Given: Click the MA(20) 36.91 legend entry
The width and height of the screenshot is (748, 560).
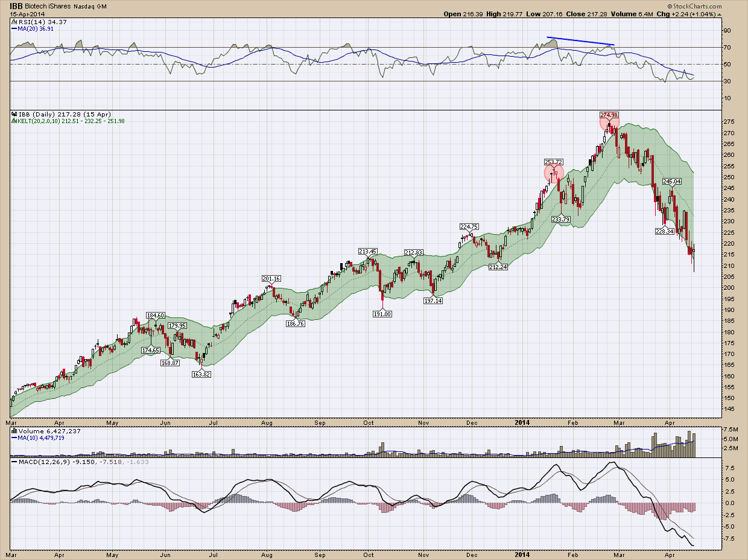Looking at the screenshot, I should 33,28.
